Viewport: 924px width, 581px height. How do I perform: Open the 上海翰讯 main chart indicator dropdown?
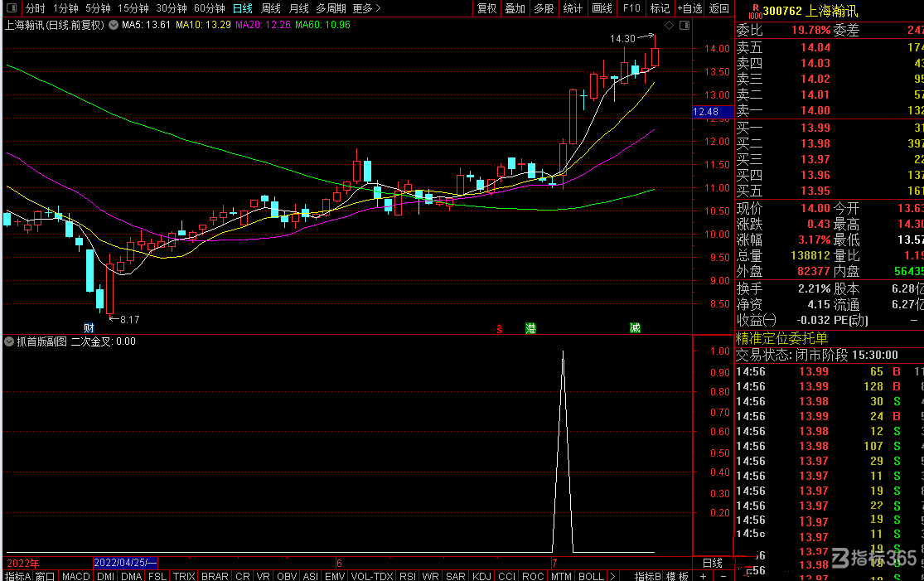pyautogui.click(x=114, y=25)
